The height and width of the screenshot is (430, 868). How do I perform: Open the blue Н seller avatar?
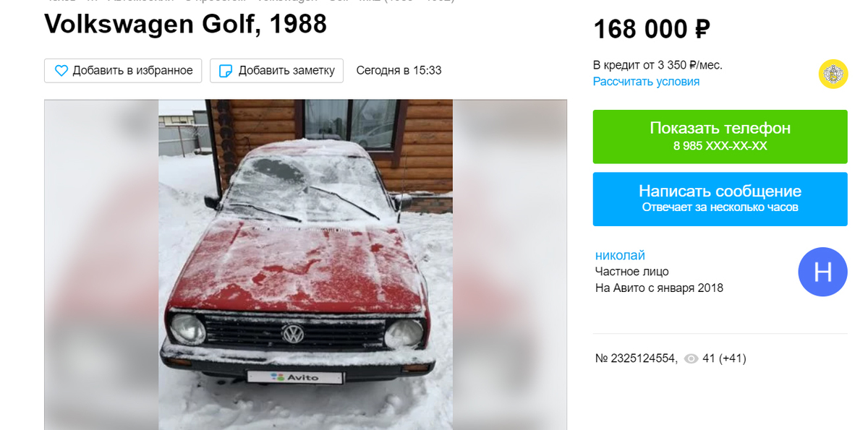click(822, 272)
